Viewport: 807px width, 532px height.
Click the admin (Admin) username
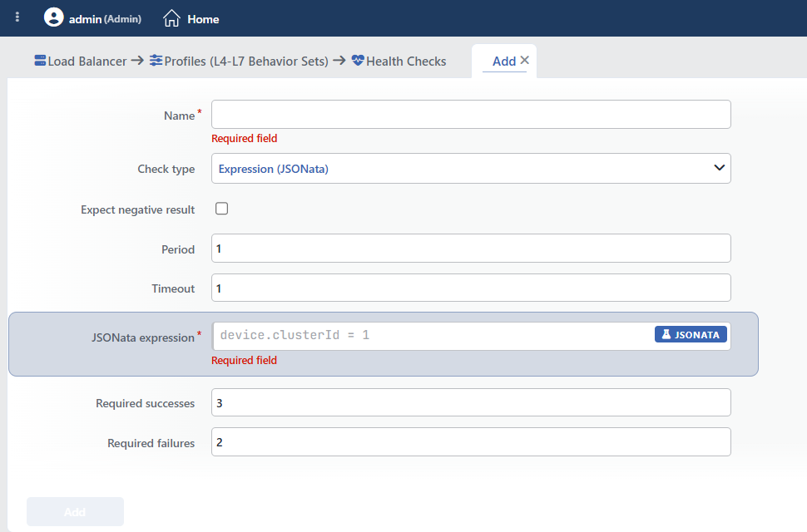point(105,19)
